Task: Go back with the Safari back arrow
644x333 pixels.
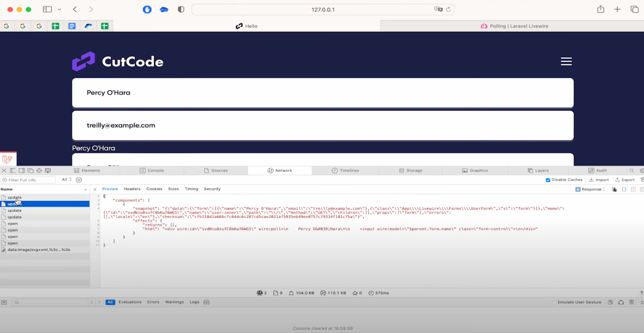Action: [x=75, y=9]
